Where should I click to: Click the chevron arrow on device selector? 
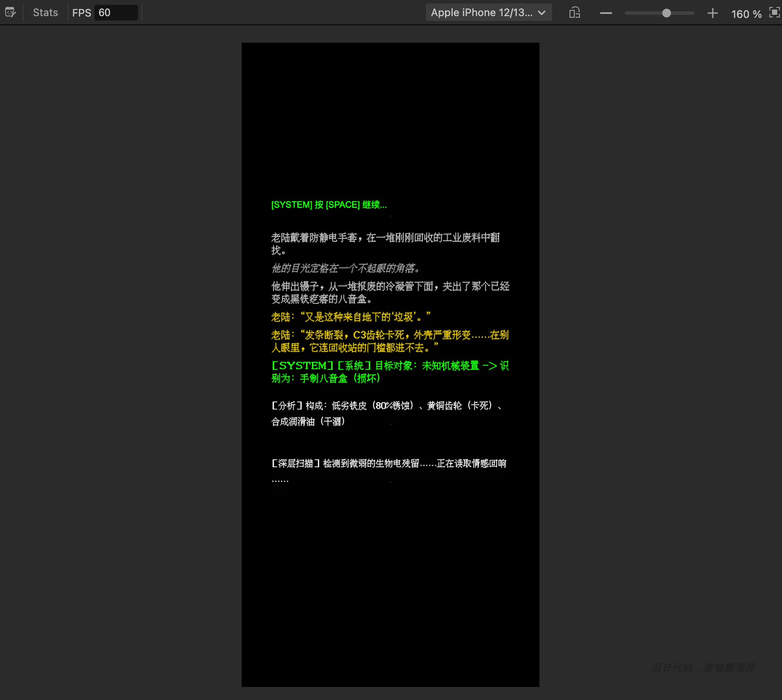tap(542, 13)
